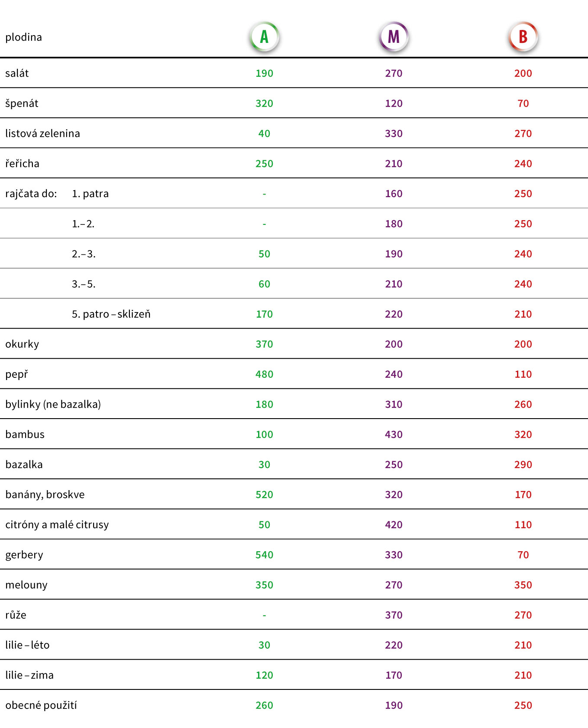Select the "salát" row label
This screenshot has width=588, height=728.
[17, 73]
